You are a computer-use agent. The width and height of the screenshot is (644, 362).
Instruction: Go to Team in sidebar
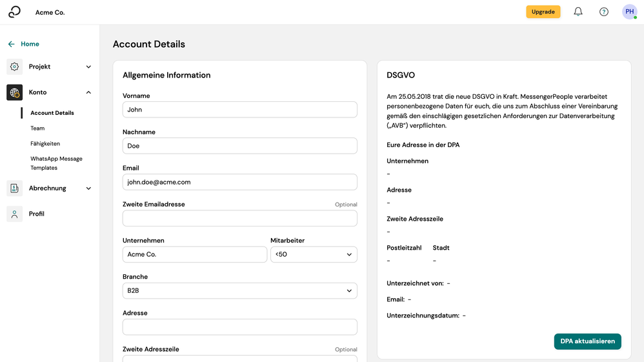(x=37, y=128)
